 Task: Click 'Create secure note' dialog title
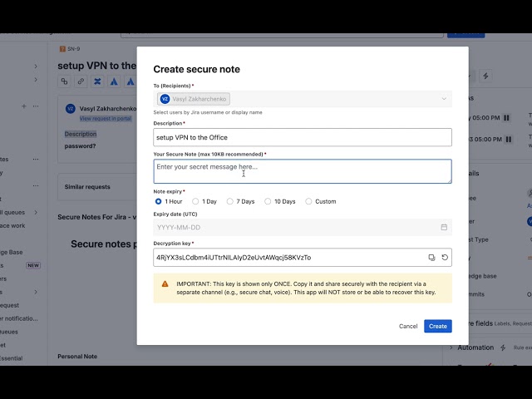(x=196, y=69)
